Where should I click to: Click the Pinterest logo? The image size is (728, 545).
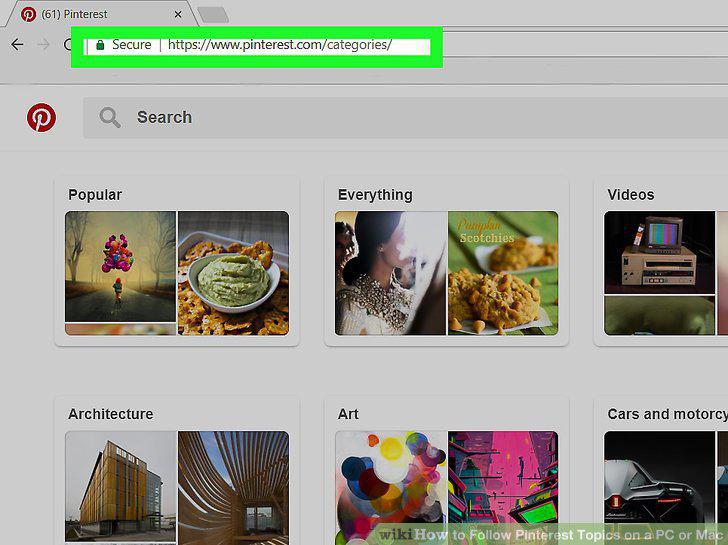pyautogui.click(x=41, y=117)
